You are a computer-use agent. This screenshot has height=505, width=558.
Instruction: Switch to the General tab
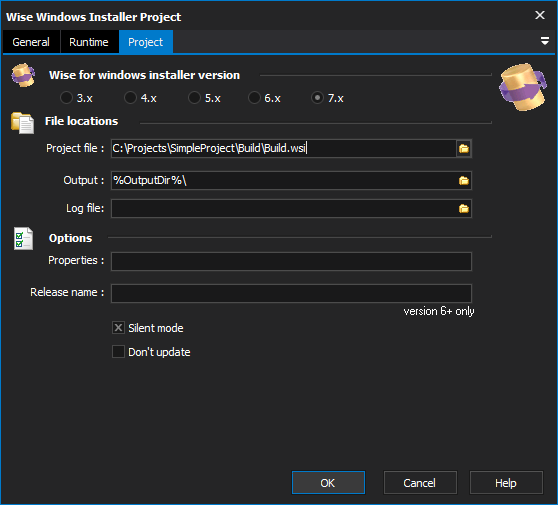31,42
